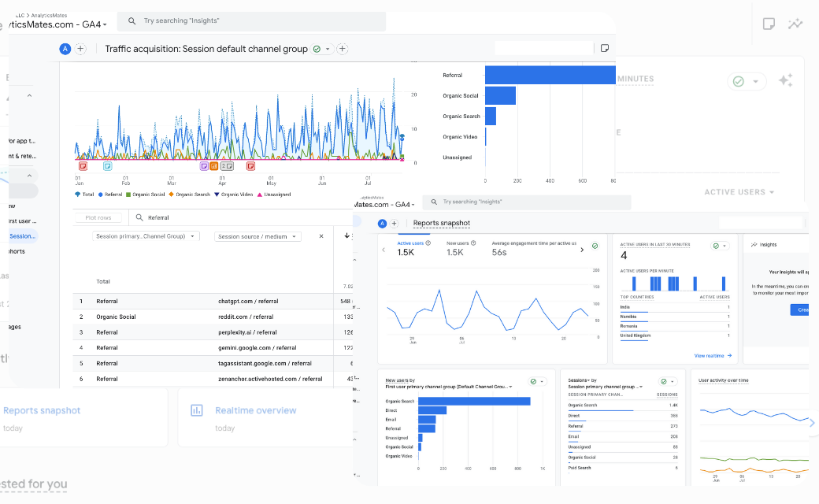This screenshot has width=819, height=504.
Task: Toggle the Organic Social series in the legend
Action: point(145,195)
